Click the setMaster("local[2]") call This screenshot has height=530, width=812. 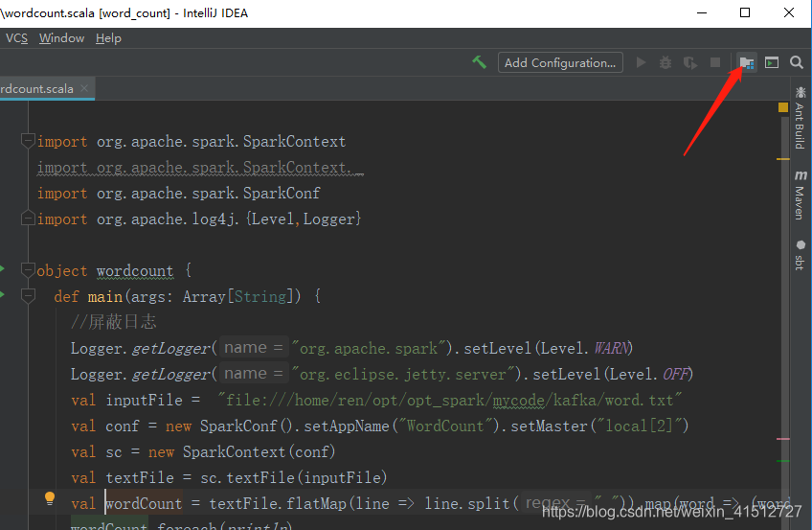599,426
